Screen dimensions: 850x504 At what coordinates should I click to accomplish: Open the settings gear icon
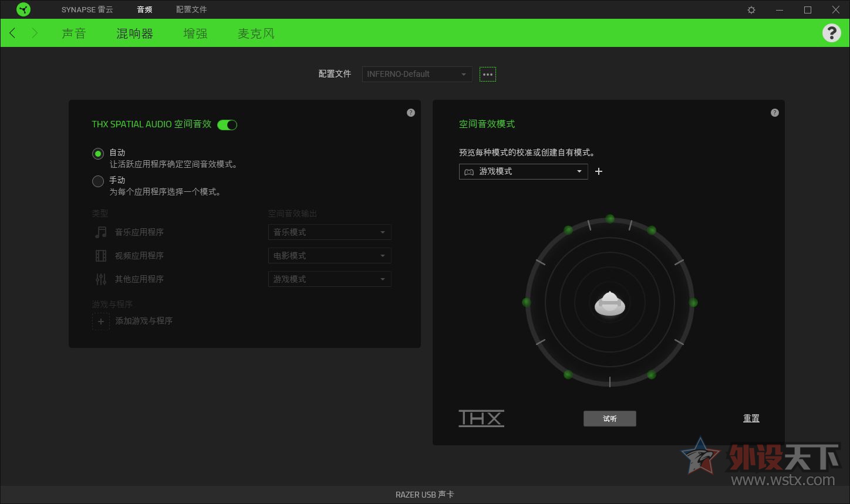[x=751, y=10]
